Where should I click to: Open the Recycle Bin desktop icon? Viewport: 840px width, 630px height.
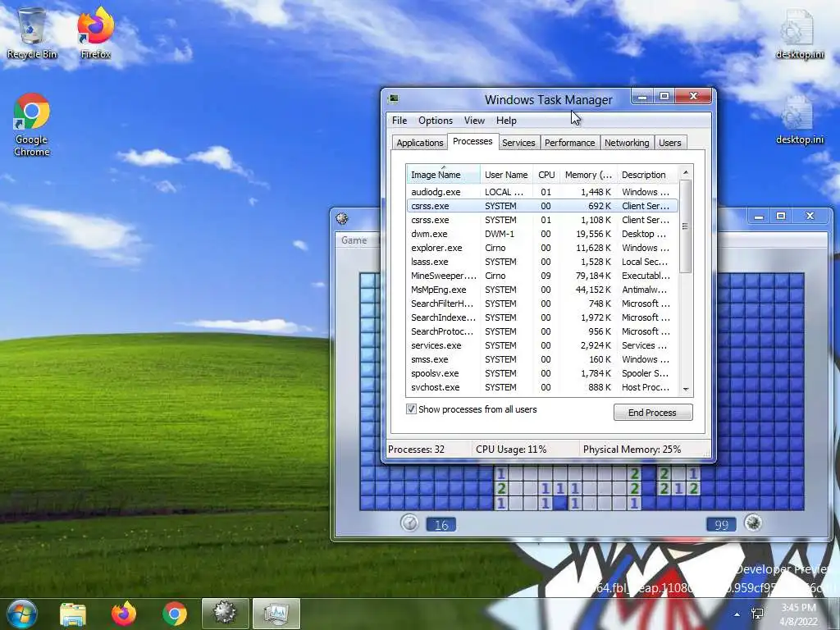tap(32, 33)
